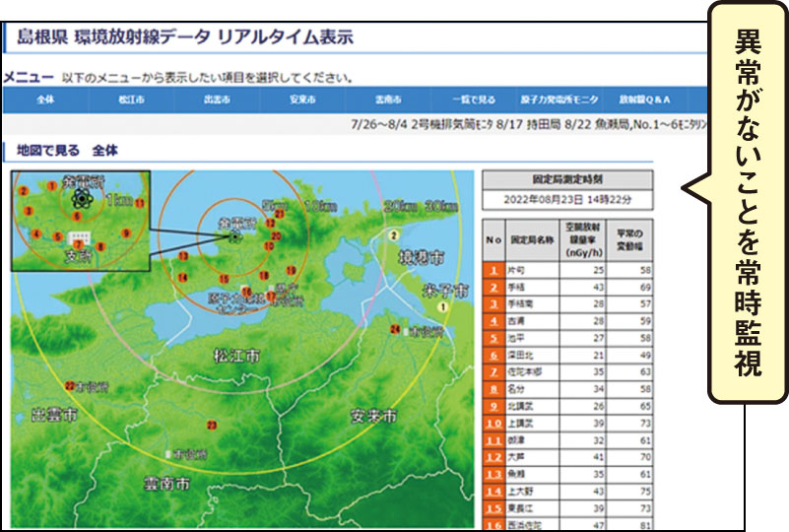
Task: Click orange No. 1 button for 片句
Action: click(493, 269)
